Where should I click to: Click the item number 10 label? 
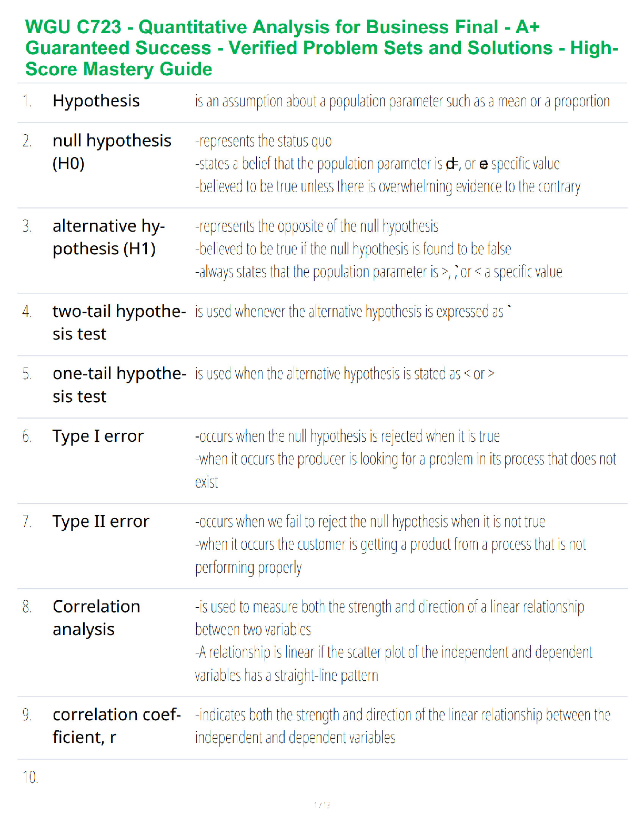pos(31,777)
